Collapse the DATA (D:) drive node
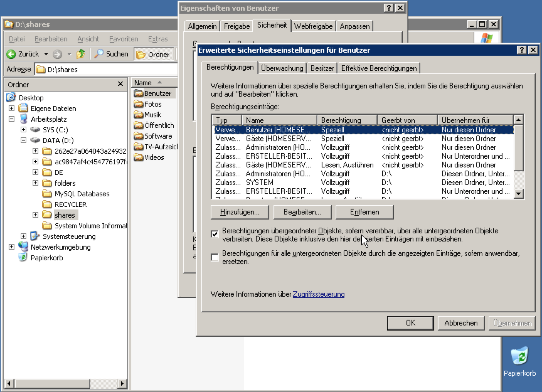The image size is (542, 392). (24, 140)
